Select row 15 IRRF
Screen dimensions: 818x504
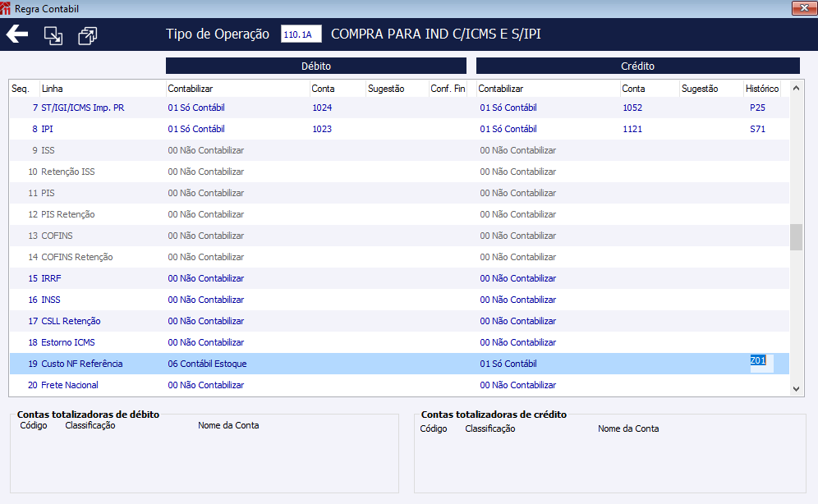[x=399, y=278]
